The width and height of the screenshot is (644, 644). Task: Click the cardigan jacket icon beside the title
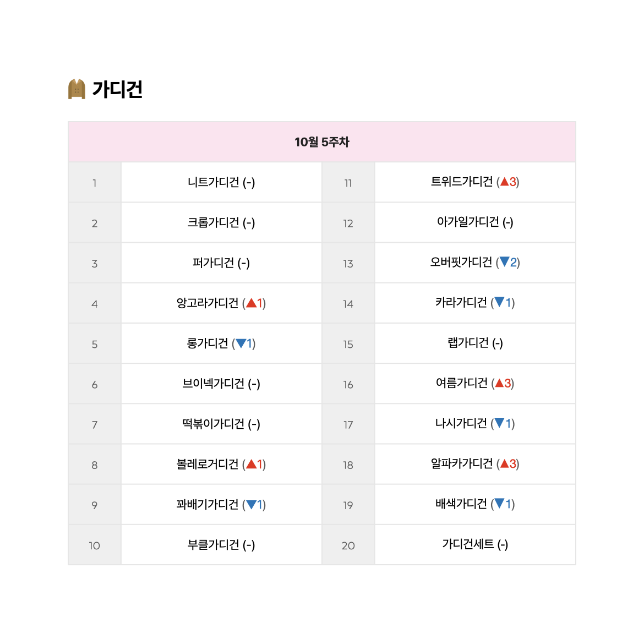tap(77, 89)
